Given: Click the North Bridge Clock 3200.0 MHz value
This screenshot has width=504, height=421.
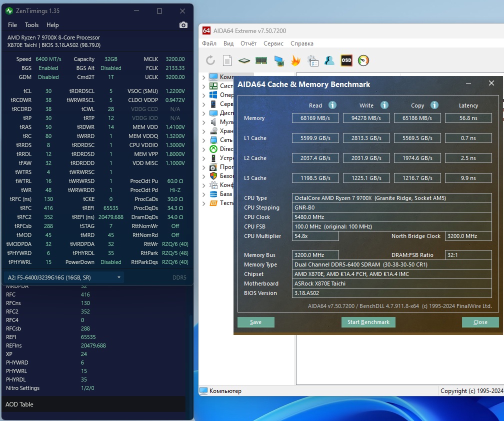Looking at the screenshot, I should (x=468, y=236).
